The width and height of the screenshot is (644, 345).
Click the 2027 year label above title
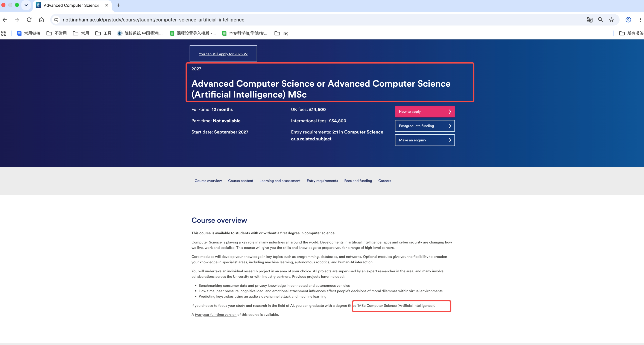[196, 69]
